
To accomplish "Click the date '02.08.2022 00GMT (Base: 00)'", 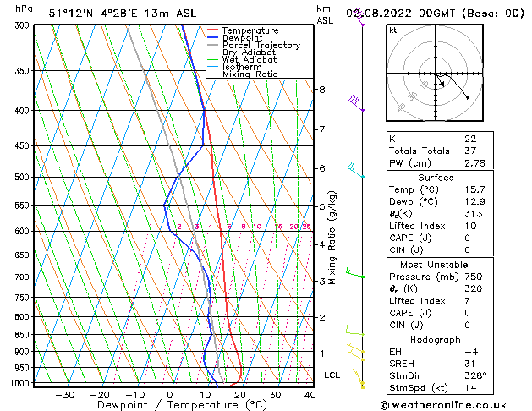I will pyautogui.click(x=435, y=14).
